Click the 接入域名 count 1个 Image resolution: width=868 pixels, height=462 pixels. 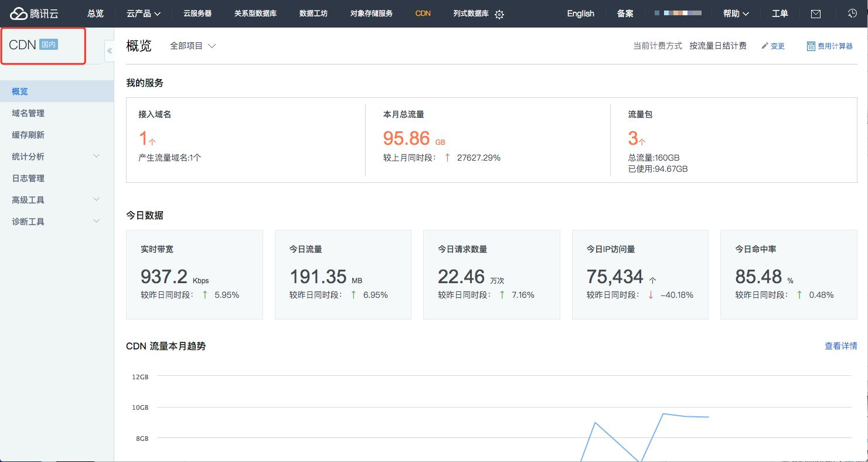click(x=147, y=138)
